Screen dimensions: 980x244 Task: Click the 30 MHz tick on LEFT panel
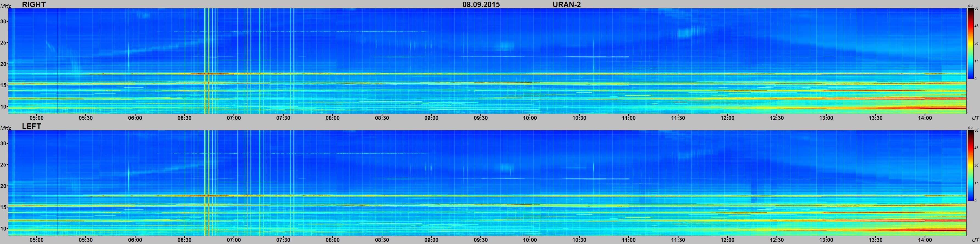coord(3,144)
